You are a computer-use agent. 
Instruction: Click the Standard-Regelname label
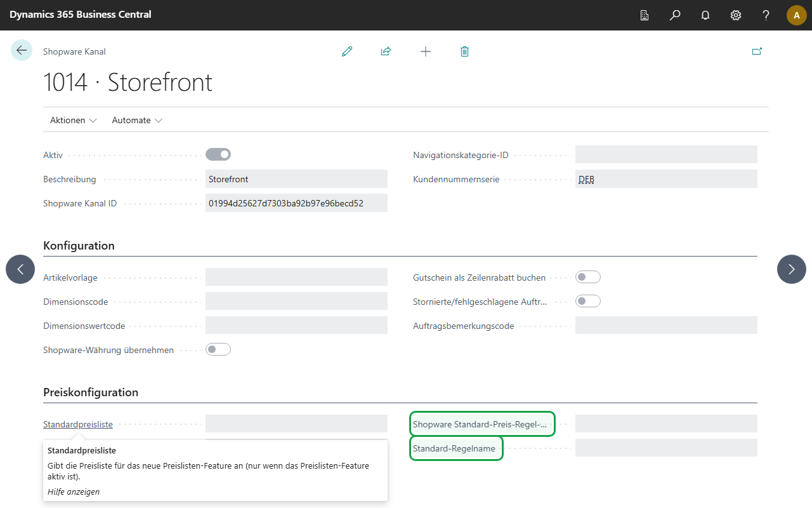454,448
